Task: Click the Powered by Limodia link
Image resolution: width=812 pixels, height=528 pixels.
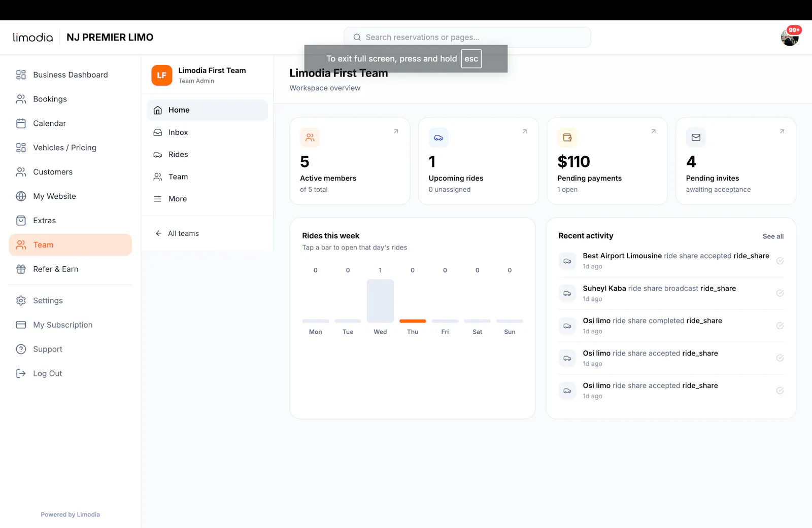Action: [x=71, y=514]
